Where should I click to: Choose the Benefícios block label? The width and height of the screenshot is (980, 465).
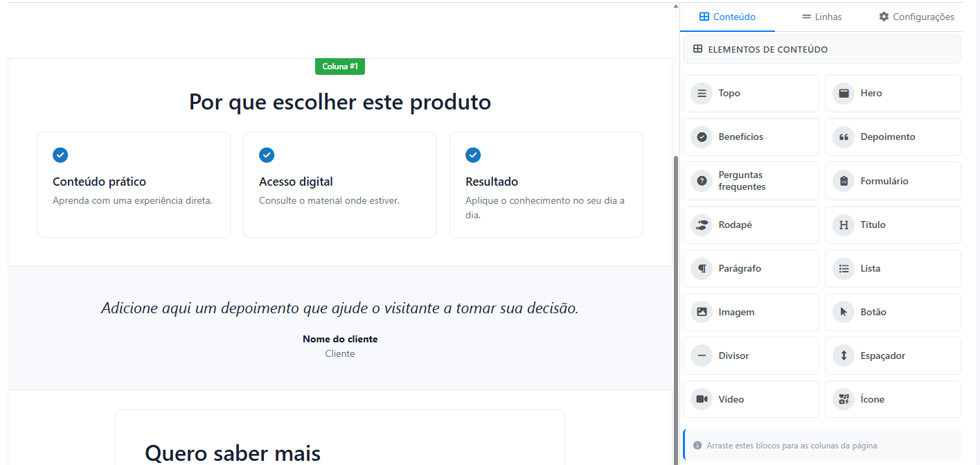click(741, 137)
